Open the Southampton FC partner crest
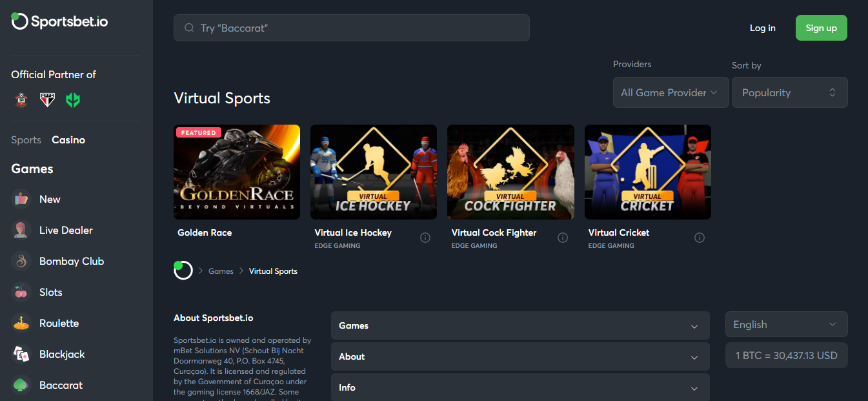The image size is (868, 401). 21,99
